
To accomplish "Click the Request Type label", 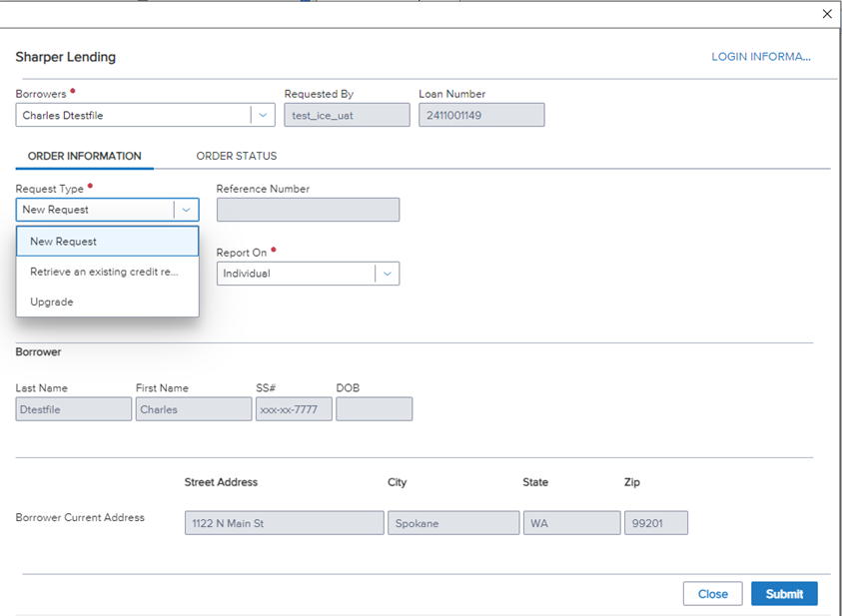I will tap(49, 189).
